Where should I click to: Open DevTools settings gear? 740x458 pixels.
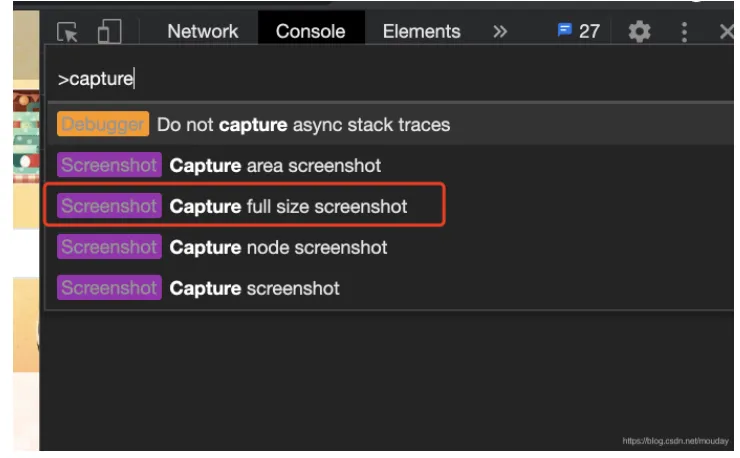click(x=639, y=31)
